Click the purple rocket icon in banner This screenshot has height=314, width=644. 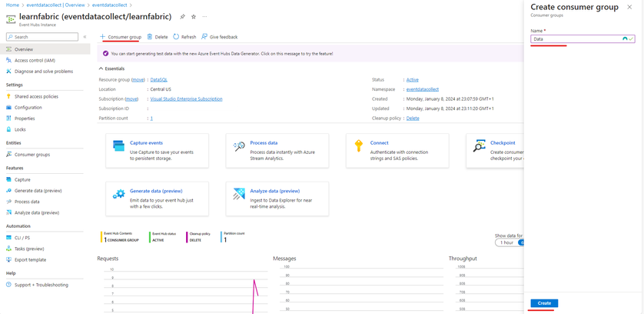pos(105,54)
